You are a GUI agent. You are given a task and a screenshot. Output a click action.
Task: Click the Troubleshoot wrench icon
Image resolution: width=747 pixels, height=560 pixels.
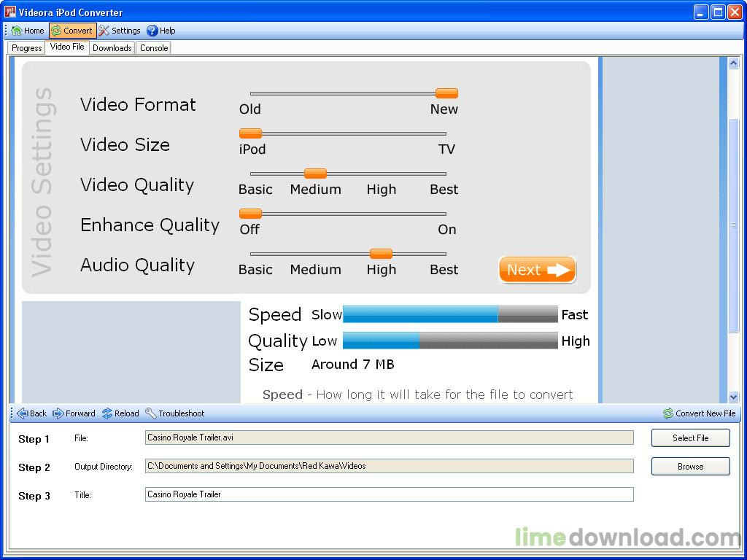(151, 413)
